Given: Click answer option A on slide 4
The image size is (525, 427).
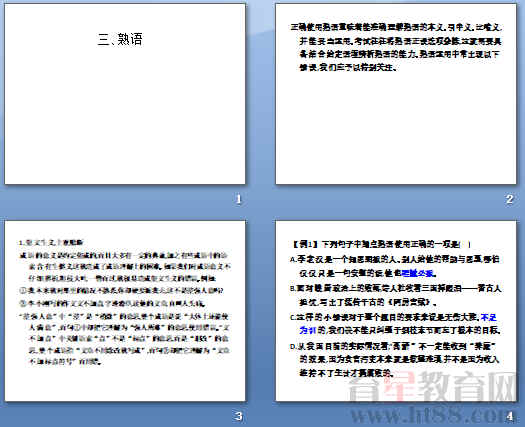Looking at the screenshot, I should click(x=396, y=266).
